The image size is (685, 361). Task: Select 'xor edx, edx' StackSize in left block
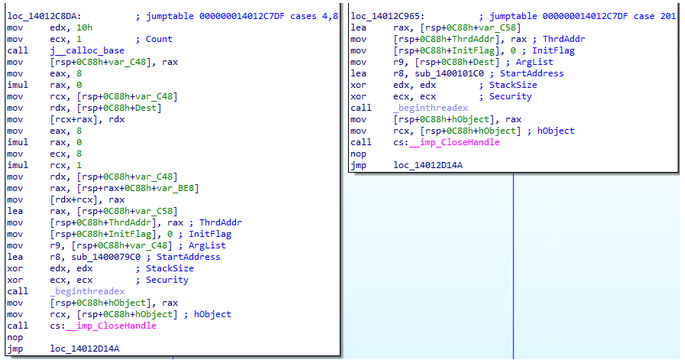(x=100, y=268)
